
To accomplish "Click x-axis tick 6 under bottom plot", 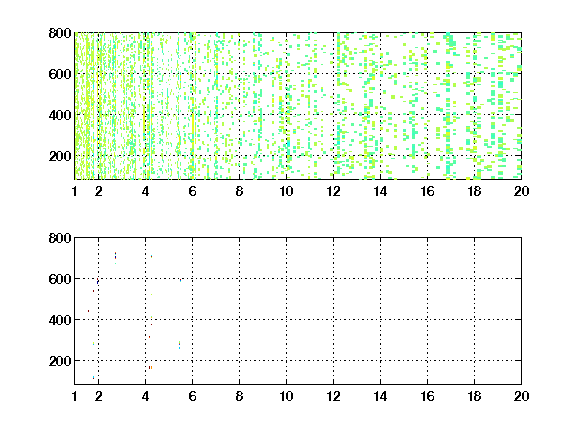I will pyautogui.click(x=192, y=396).
